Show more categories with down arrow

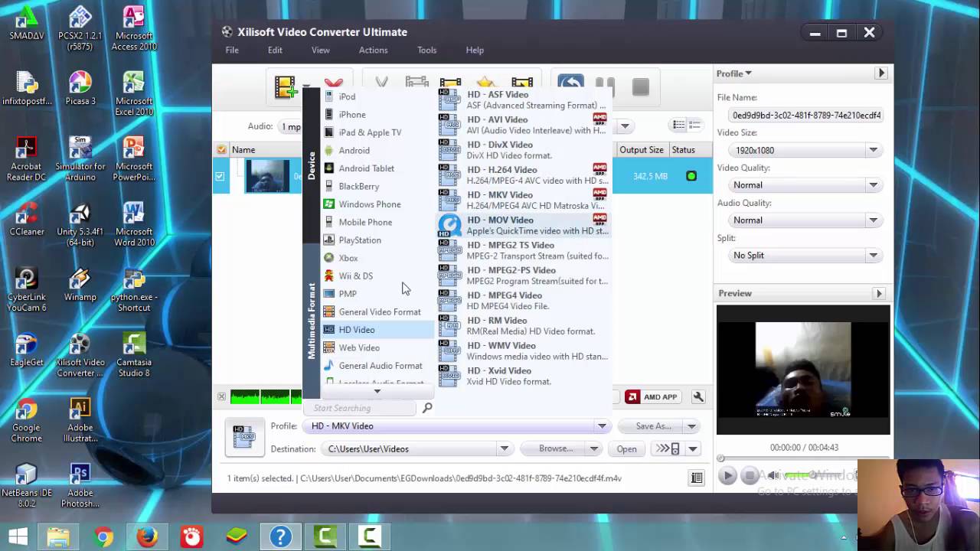click(377, 391)
